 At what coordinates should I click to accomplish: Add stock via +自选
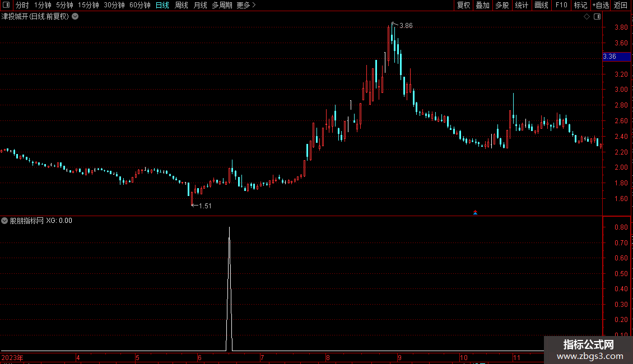(601, 5)
